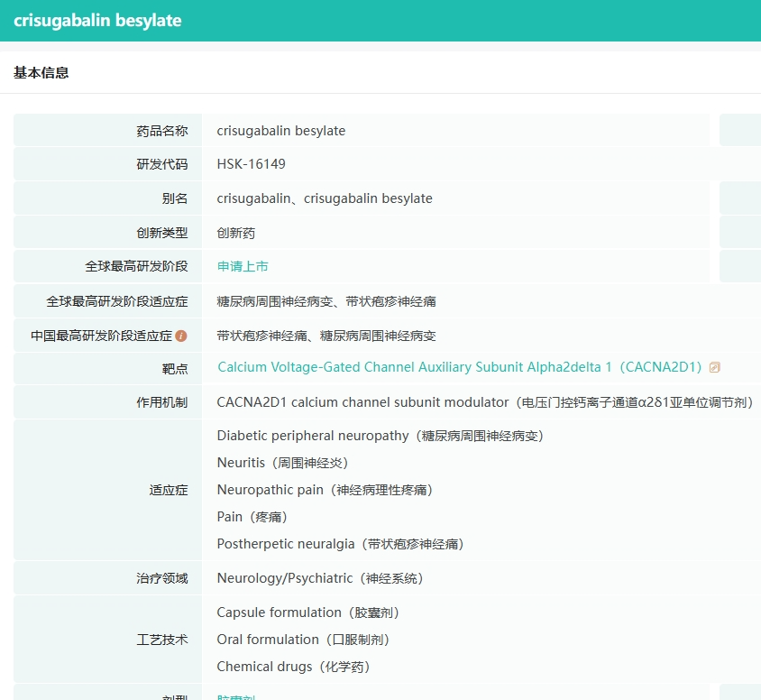Click the 作用机制 mechanism of action value

pyautogui.click(x=485, y=402)
